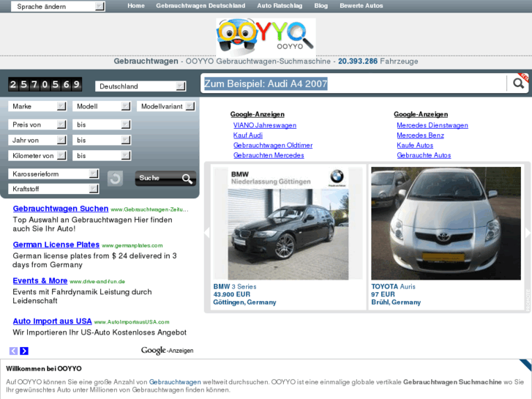The width and height of the screenshot is (532, 399).
Task: Open the Jahr bis dropdown
Action: pyautogui.click(x=102, y=140)
